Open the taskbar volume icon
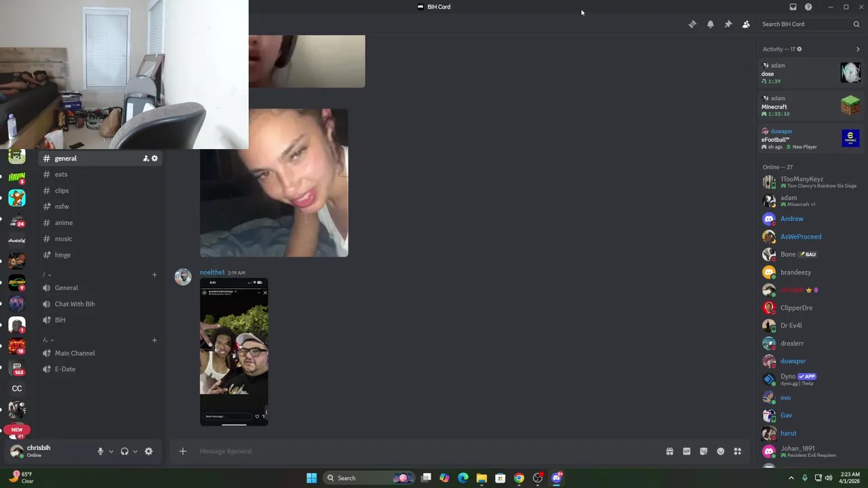 [829, 478]
